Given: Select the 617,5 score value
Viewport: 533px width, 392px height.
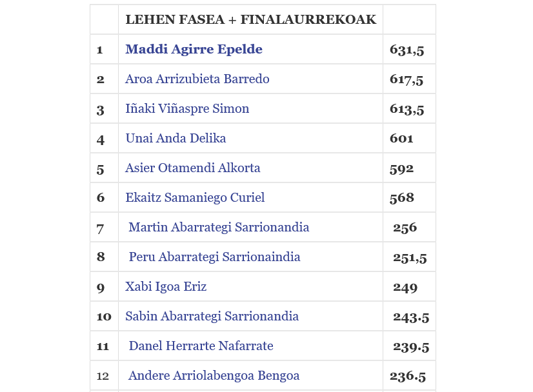Looking at the screenshot, I should pyautogui.click(x=407, y=79).
